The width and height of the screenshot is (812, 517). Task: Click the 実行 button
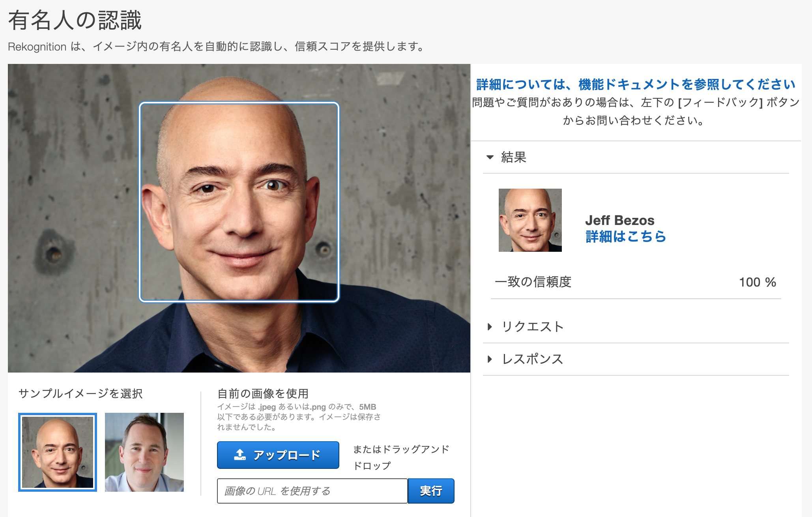431,491
